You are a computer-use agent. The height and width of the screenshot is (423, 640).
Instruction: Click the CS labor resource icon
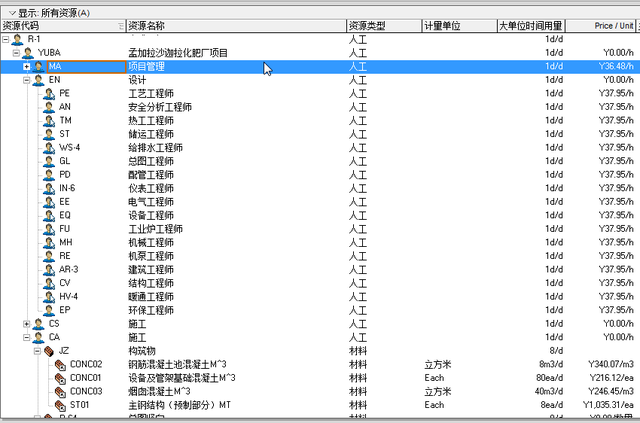click(x=38, y=324)
